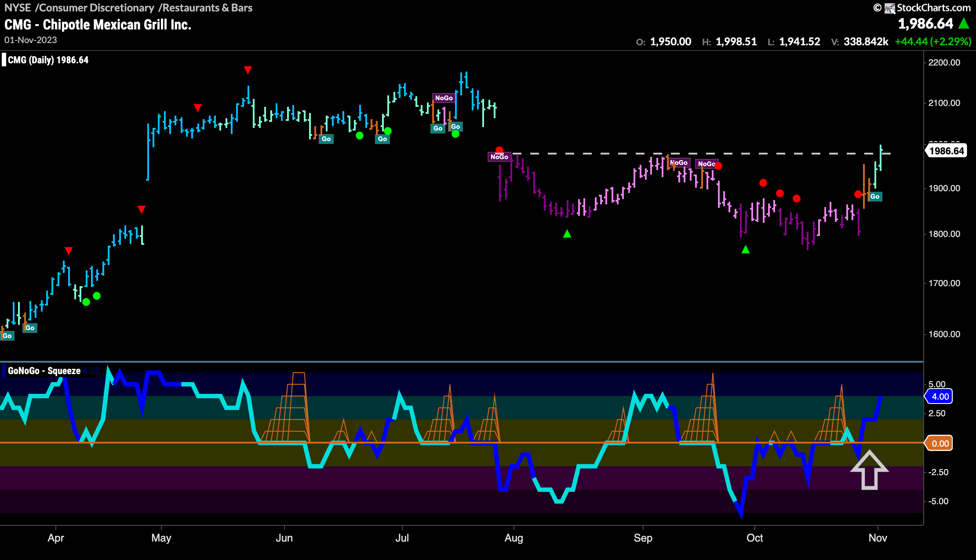Click the Jul label on the time axis
976x560 pixels.
point(402,538)
